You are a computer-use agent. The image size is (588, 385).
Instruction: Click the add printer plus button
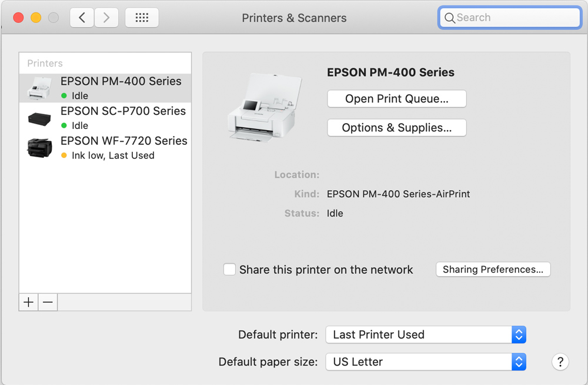(28, 302)
